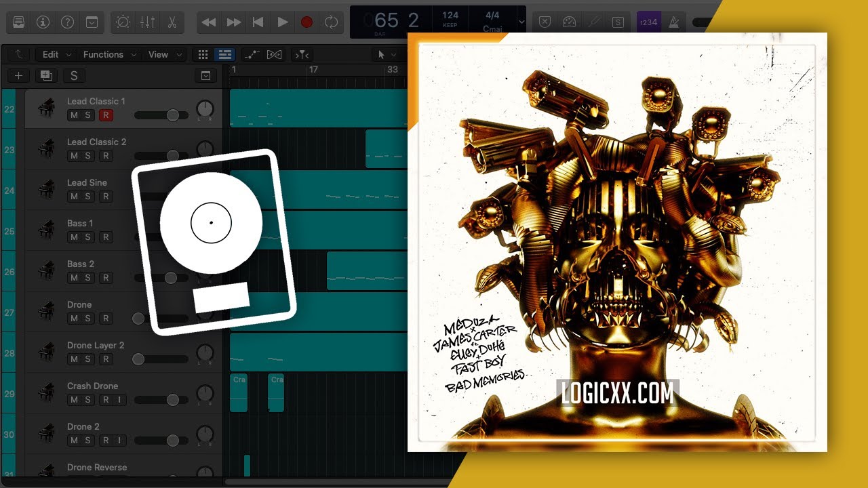Viewport: 868px width, 488px height.
Task: Open the Functions menu
Action: click(108, 55)
